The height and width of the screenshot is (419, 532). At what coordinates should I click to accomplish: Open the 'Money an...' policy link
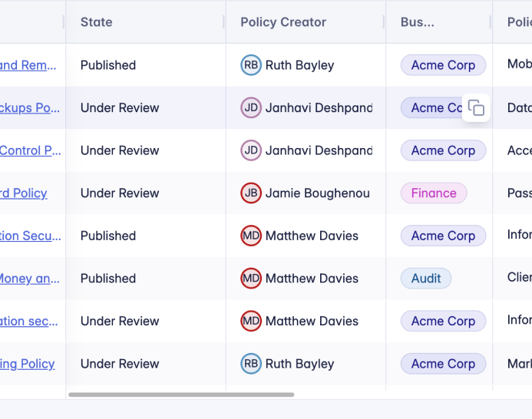pyautogui.click(x=29, y=279)
